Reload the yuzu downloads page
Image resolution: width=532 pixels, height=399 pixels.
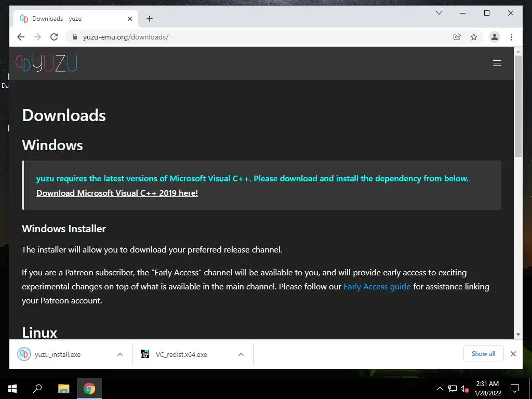pyautogui.click(x=54, y=37)
